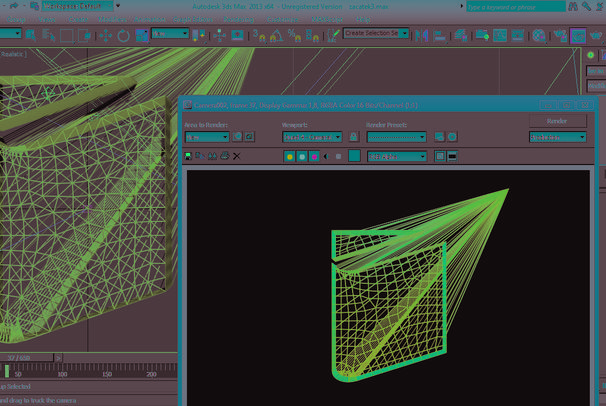Toggle the red channel display
Screen dimensions: 606x406
[290, 157]
